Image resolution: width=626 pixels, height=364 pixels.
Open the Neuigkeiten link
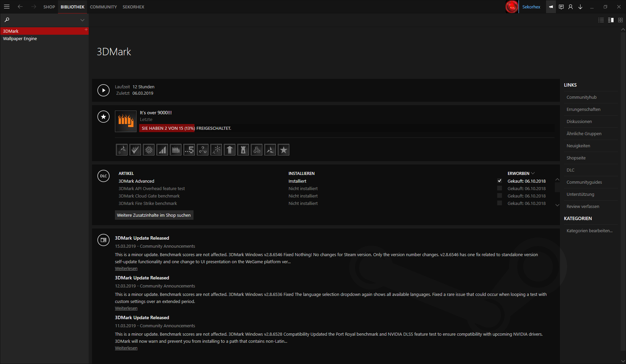point(578,146)
